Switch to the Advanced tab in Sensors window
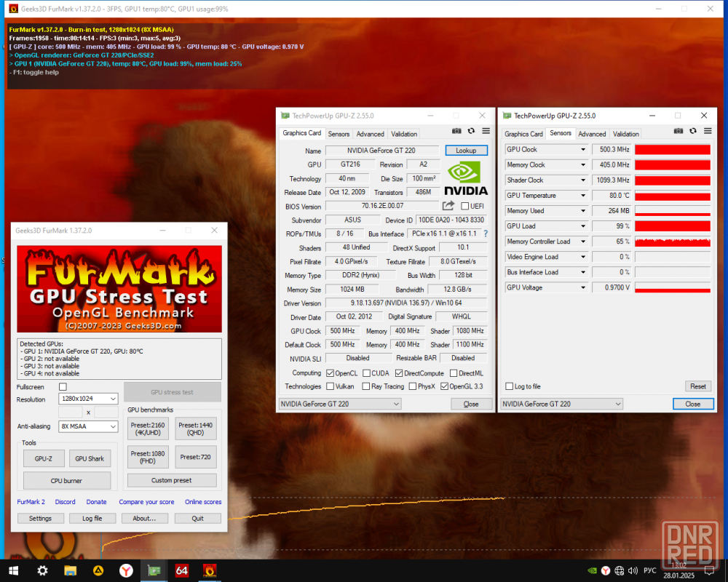The width and height of the screenshot is (728, 582). click(592, 134)
